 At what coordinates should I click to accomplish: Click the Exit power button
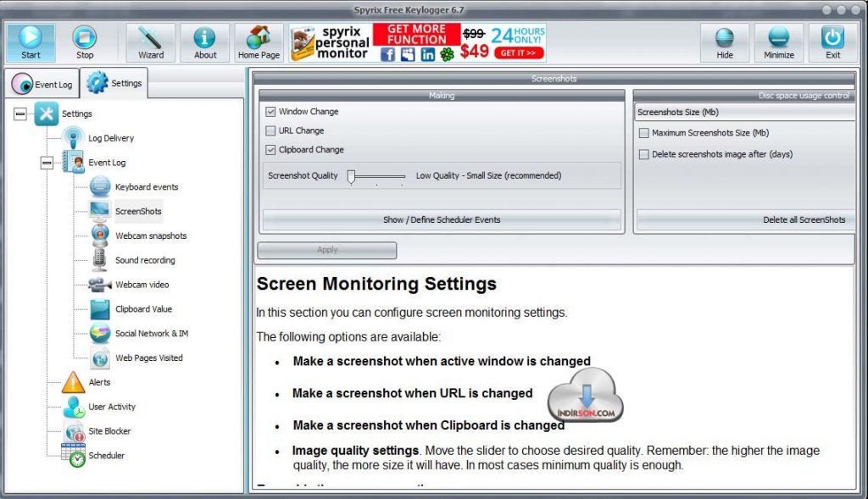click(832, 42)
